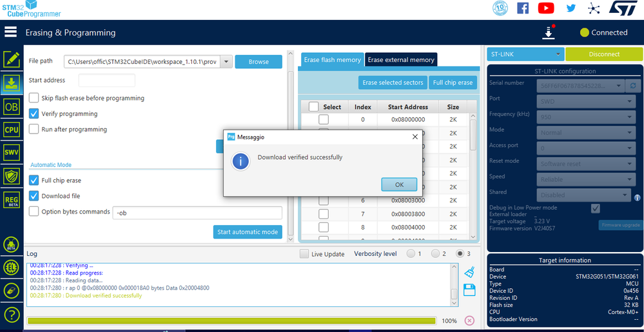
Task: Toggle Debug in Low Power mode checkbox
Action: click(x=595, y=208)
